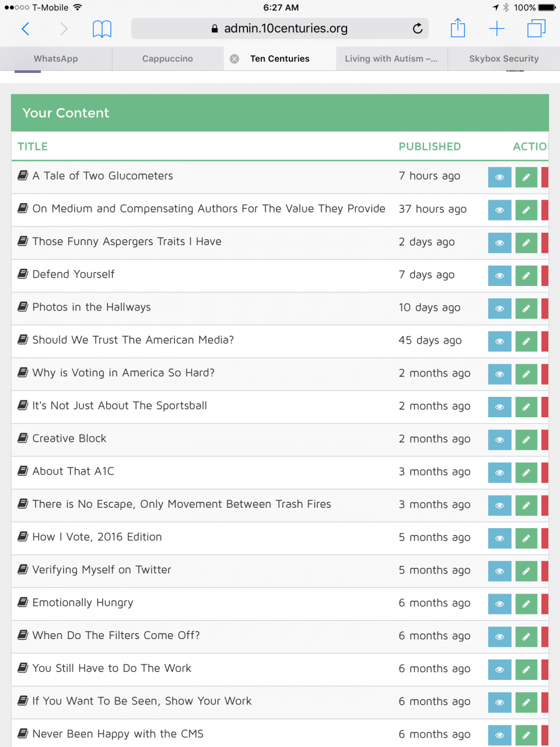Click delete button for 'Creative Block'

coord(545,440)
